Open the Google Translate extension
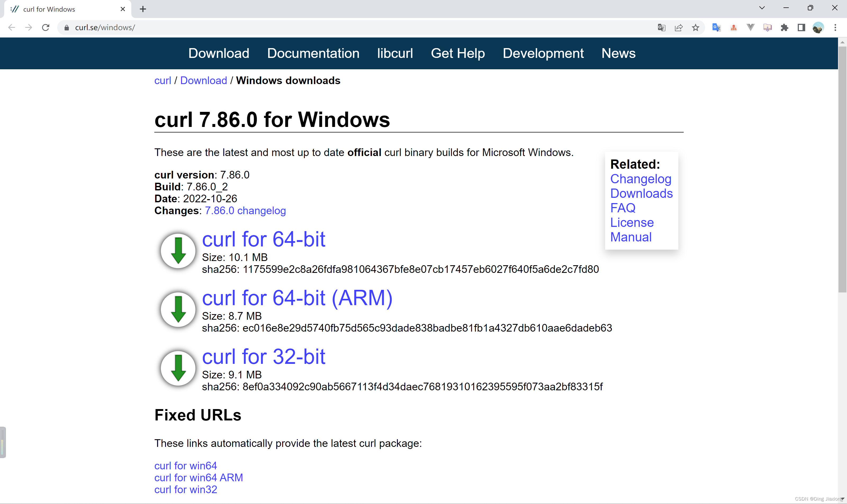This screenshot has width=847, height=504. click(x=717, y=28)
